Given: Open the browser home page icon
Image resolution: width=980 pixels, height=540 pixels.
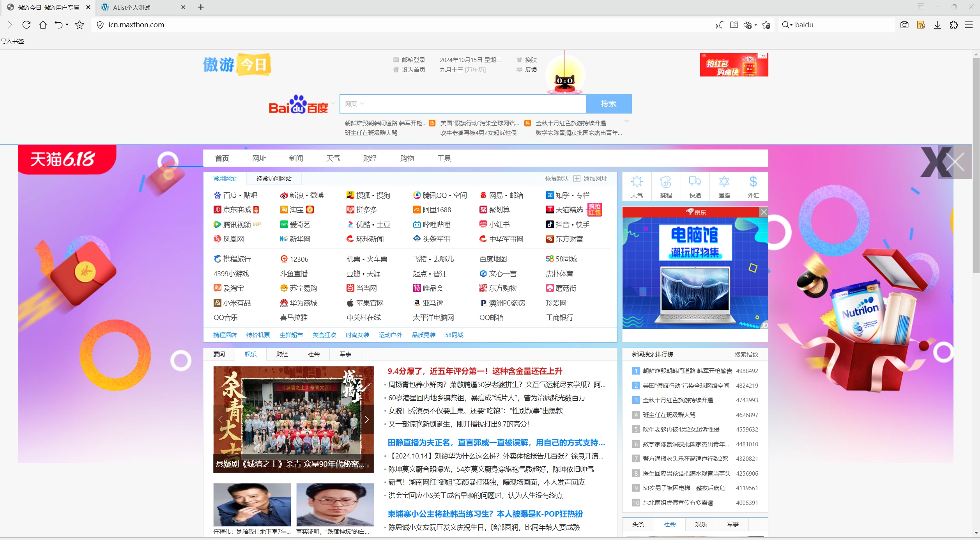Looking at the screenshot, I should [x=43, y=25].
